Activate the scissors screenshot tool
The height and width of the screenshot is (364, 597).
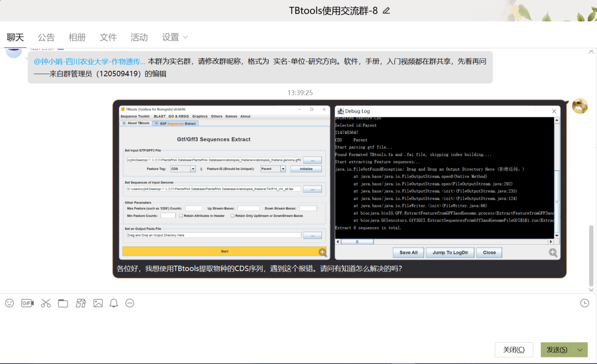pos(46,303)
